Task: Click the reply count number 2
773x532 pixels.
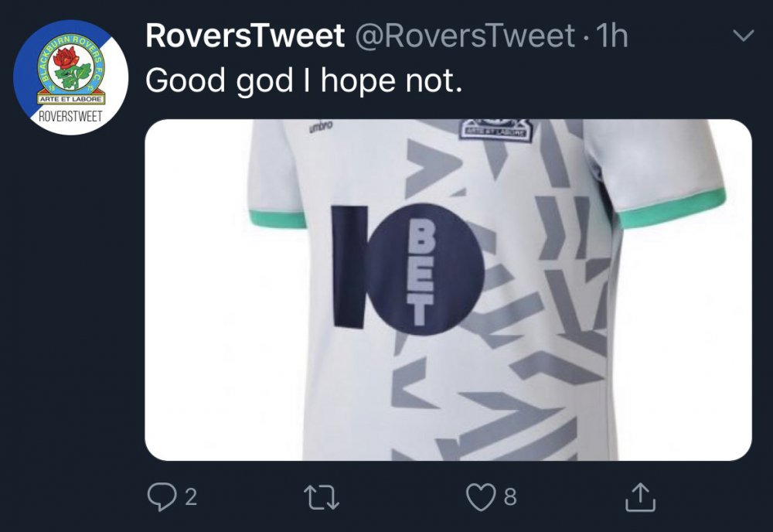Action: (190, 496)
